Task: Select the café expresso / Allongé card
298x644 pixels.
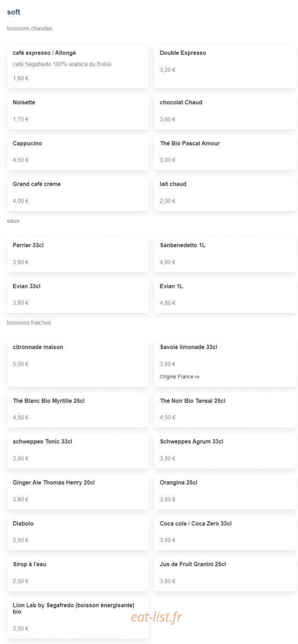Action: (x=78, y=66)
